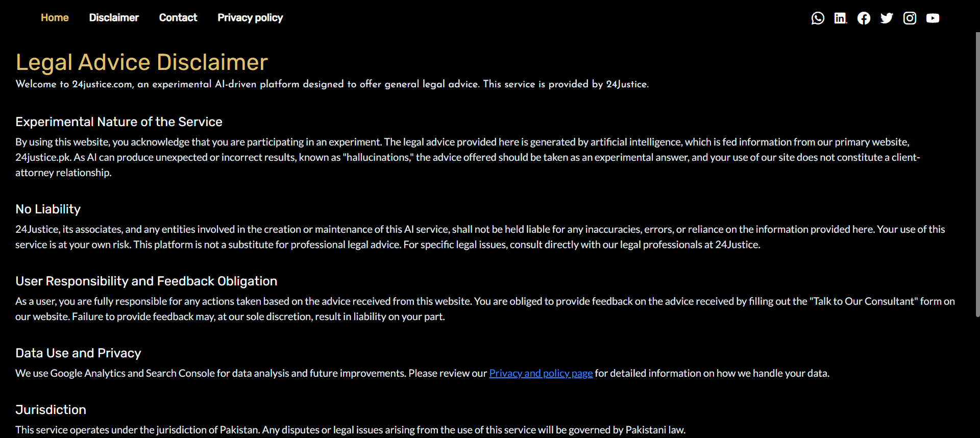Click the 'Data Use and Privacy' heading
This screenshot has height=438, width=980.
coord(78,353)
